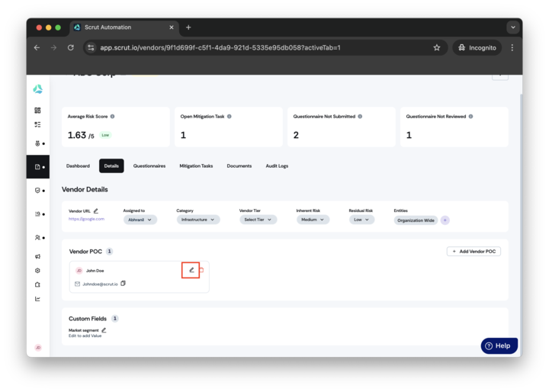This screenshot has width=549, height=392.
Task: Click the user avatar at sidebar bottom
Action: click(38, 348)
